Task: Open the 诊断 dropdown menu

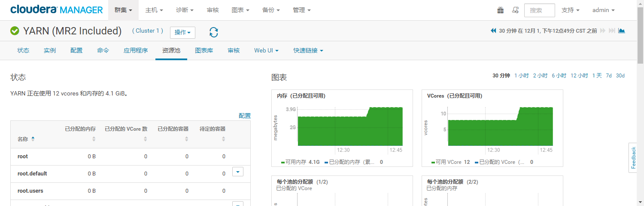Action: coord(185,10)
